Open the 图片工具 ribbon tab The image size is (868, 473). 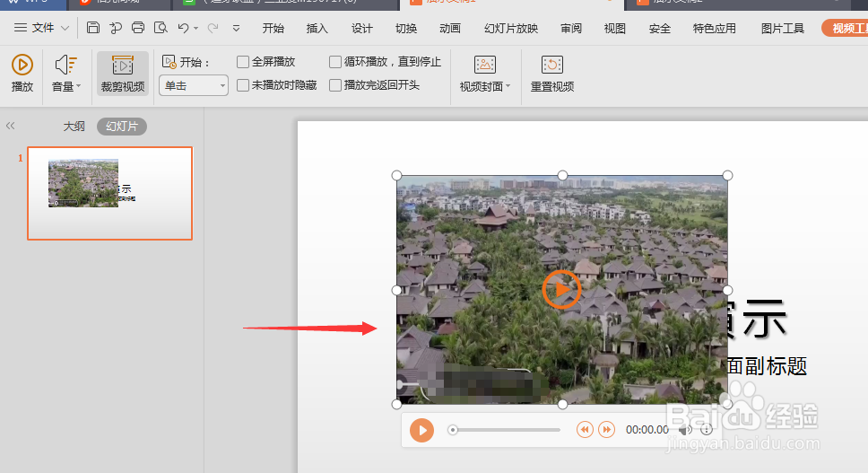(x=782, y=28)
